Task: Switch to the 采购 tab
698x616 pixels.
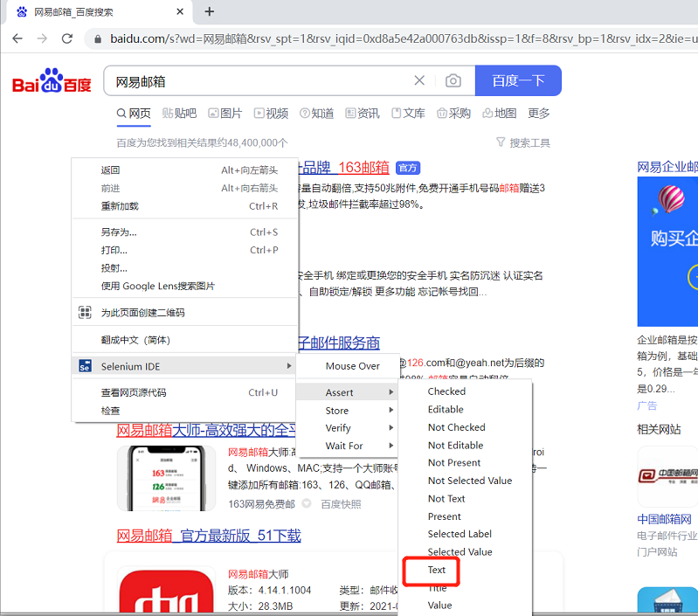Action: [453, 114]
